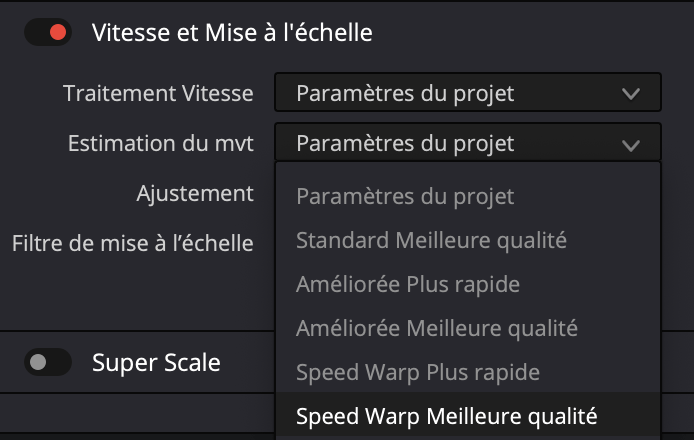The height and width of the screenshot is (440, 694).
Task: Click the Estimation du mvt label
Action: [x=160, y=143]
